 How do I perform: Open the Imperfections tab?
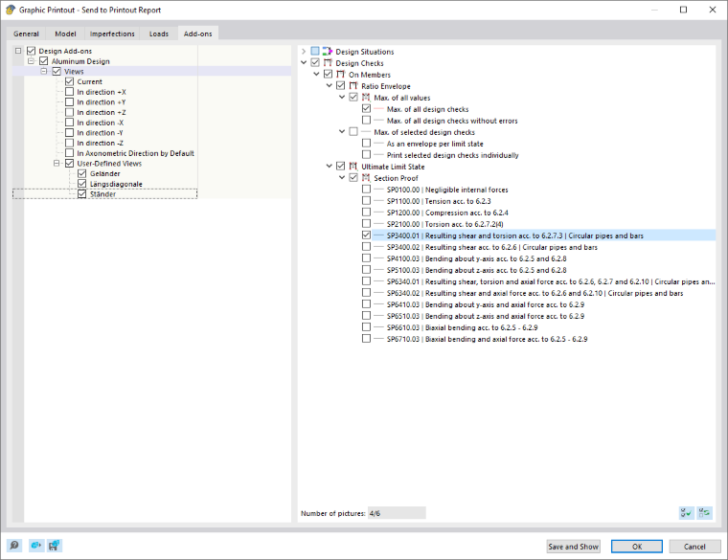[112, 34]
